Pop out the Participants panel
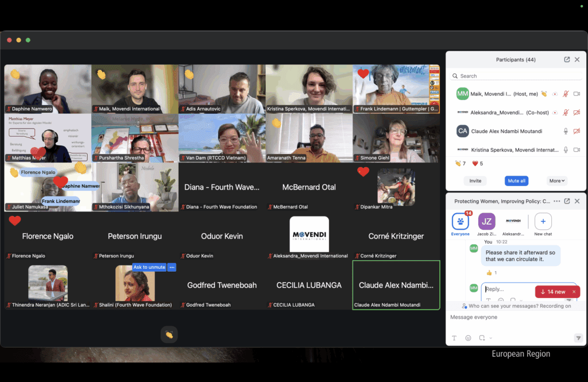The height and width of the screenshot is (382, 588). (567, 60)
